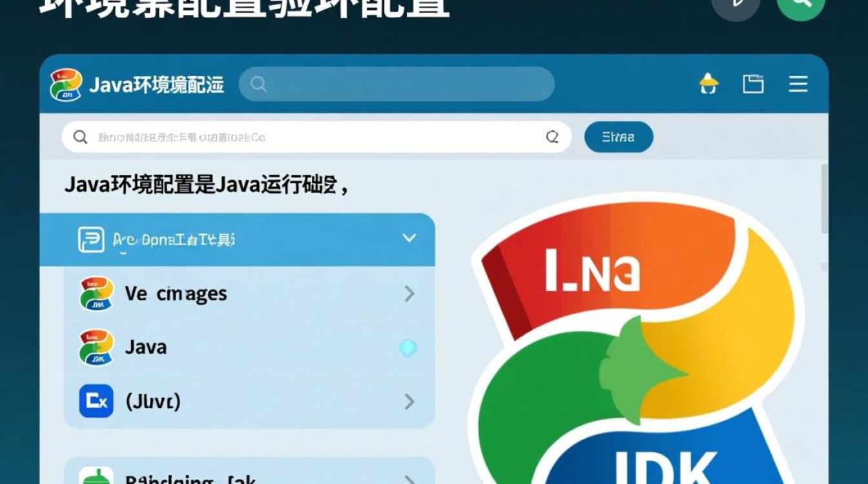Screen dimensions: 868x484
Task: Expand the '(Jluvr)' row chevron
Action: click(x=409, y=401)
